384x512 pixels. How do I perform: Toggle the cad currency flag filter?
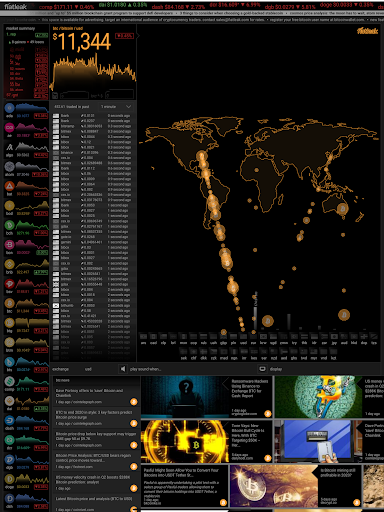153,337
